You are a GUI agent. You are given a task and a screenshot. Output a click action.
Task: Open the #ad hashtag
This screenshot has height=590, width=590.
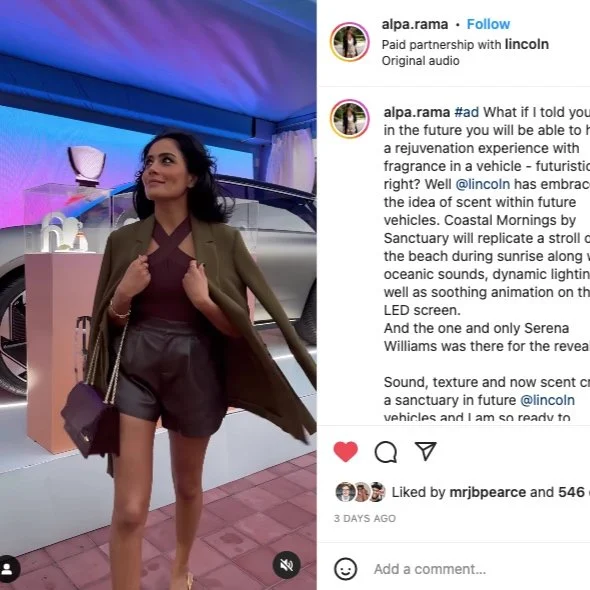pyautogui.click(x=467, y=112)
